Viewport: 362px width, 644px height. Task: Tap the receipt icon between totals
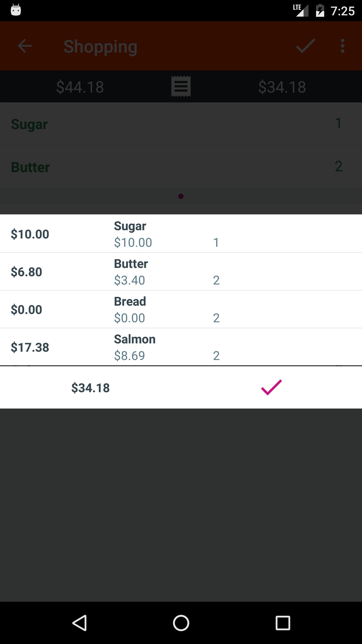pos(181,86)
